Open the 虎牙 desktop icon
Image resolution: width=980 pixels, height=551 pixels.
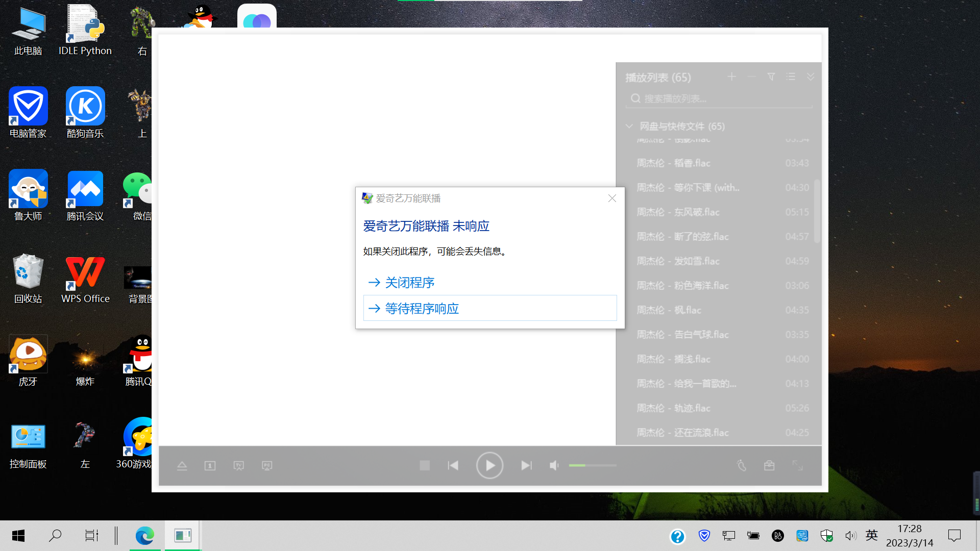[28, 361]
